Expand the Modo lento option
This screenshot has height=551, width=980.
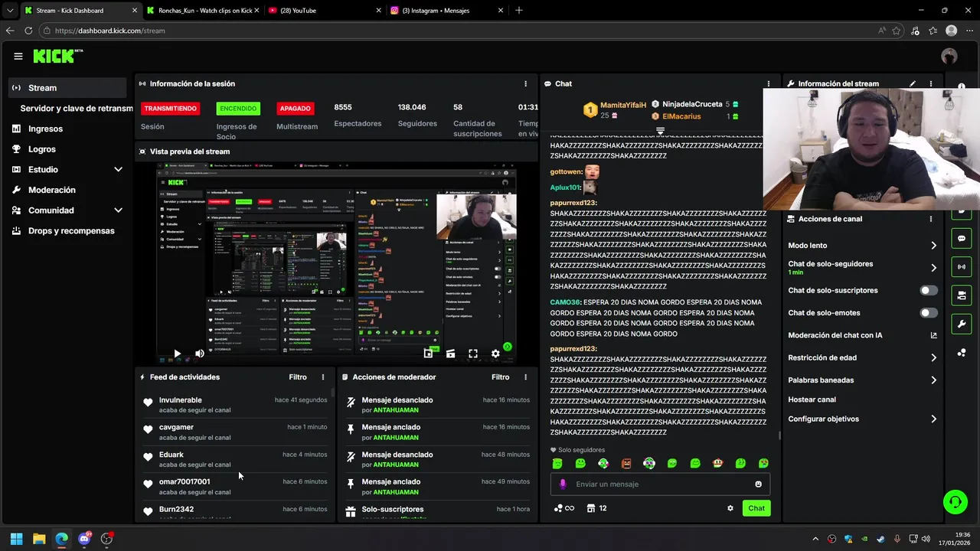click(933, 246)
